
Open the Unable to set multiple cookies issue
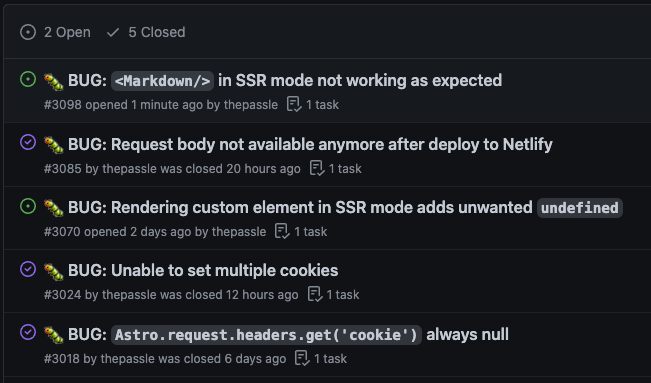click(x=203, y=270)
